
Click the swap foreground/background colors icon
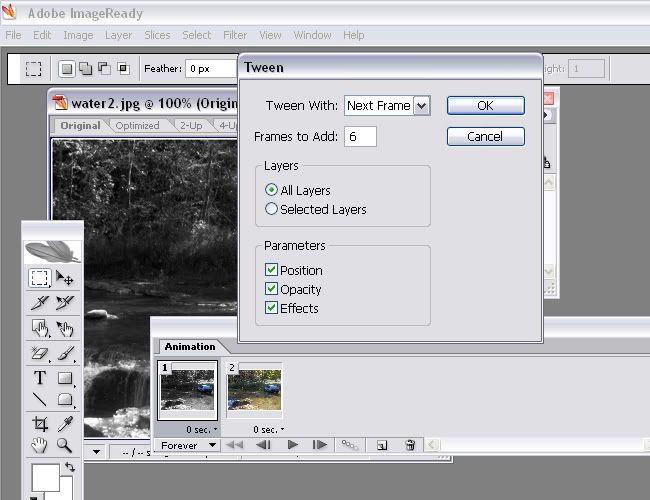click(x=70, y=467)
